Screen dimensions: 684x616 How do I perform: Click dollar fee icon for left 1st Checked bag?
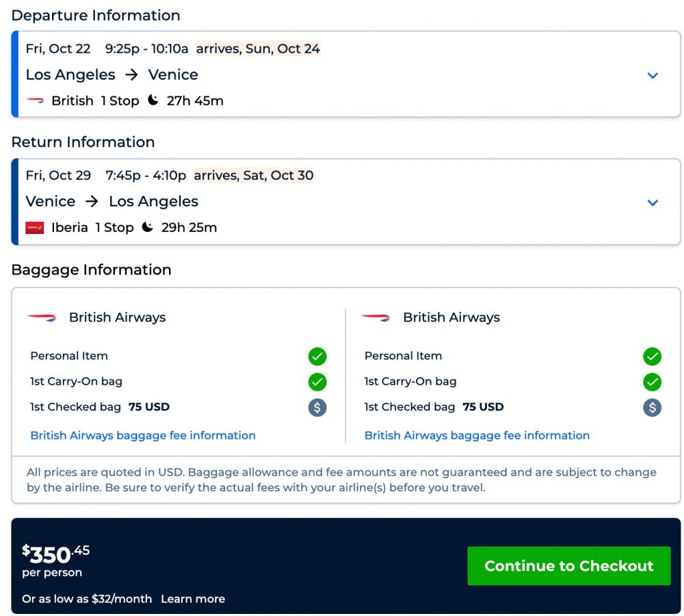(317, 408)
